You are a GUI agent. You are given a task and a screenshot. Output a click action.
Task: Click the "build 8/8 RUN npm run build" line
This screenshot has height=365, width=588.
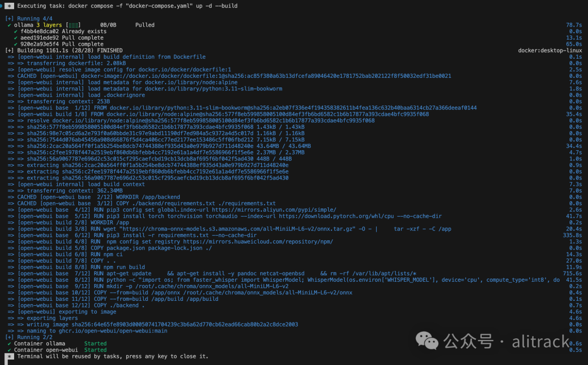coord(76,267)
